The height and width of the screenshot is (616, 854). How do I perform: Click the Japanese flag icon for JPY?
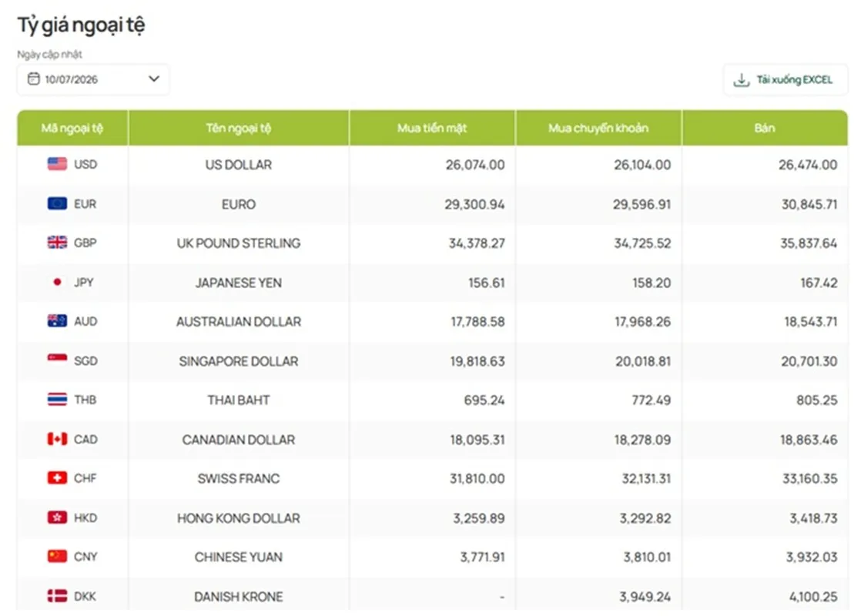(x=57, y=282)
